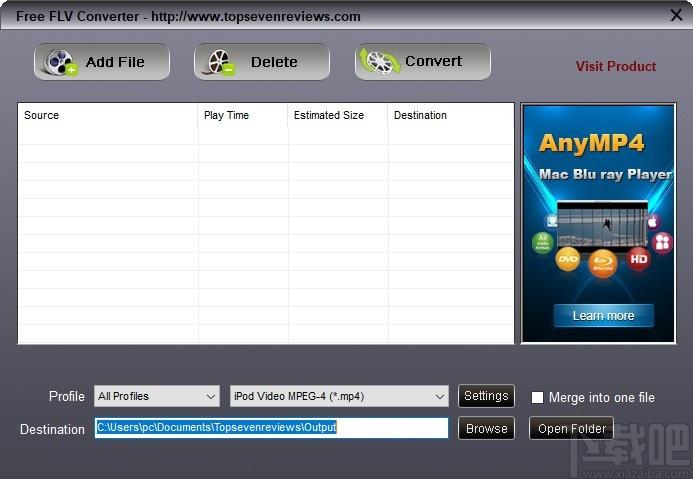The width and height of the screenshot is (693, 479).
Task: Select the Estimated Size column header
Action: click(338, 115)
